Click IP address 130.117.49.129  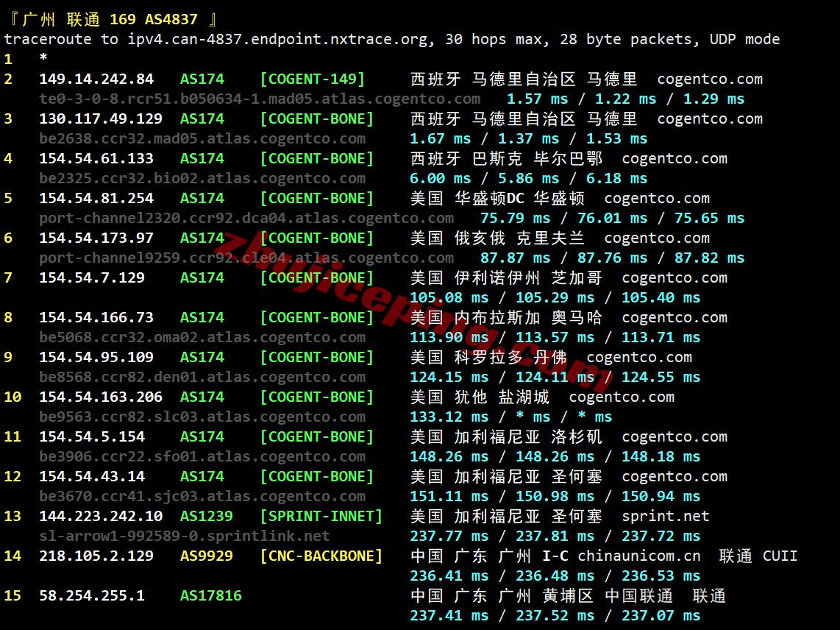point(101,119)
